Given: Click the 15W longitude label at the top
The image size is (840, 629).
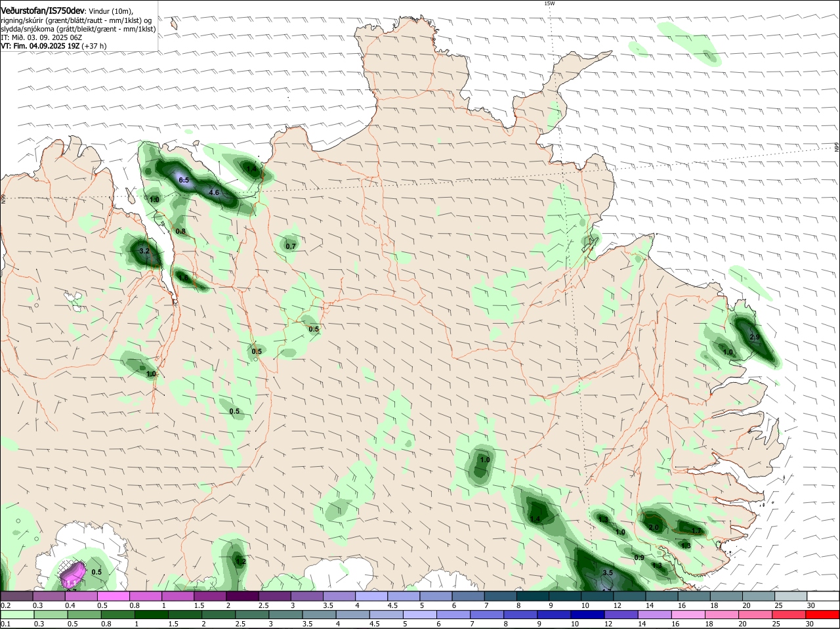Looking at the screenshot, I should pyautogui.click(x=549, y=4).
